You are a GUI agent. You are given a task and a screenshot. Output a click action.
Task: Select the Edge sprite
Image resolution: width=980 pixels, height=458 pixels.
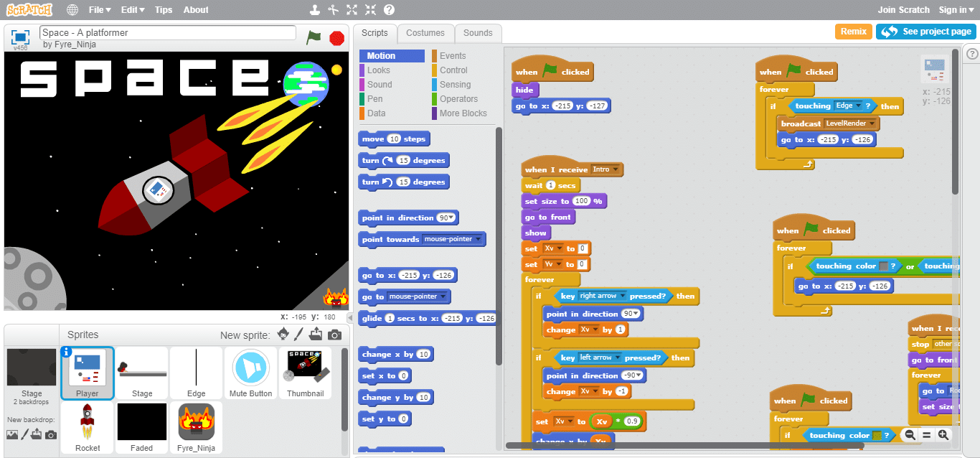click(x=196, y=373)
